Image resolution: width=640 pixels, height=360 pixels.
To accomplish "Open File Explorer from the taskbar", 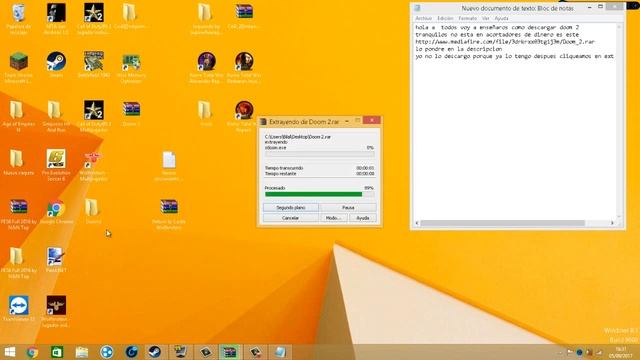I will [x=82, y=352].
